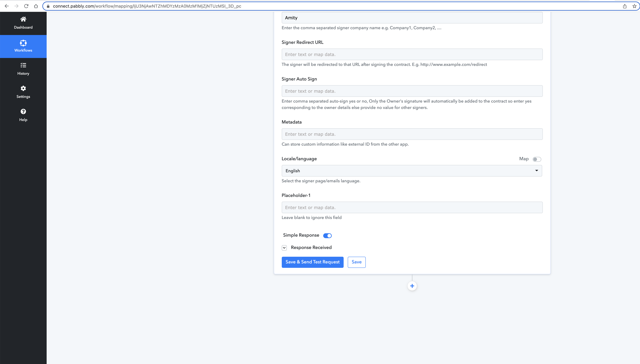Toggle the Map switch for Locale/language
Screen dimensions: 640x364
point(537,159)
